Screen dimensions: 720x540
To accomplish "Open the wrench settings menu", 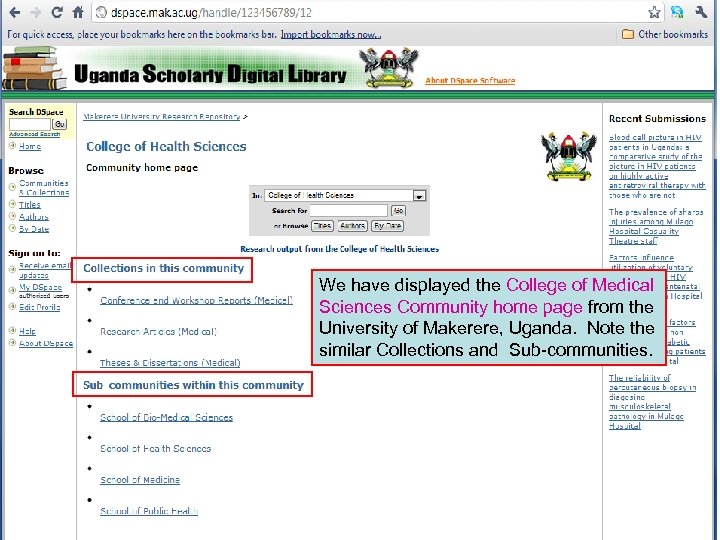I will [x=701, y=12].
